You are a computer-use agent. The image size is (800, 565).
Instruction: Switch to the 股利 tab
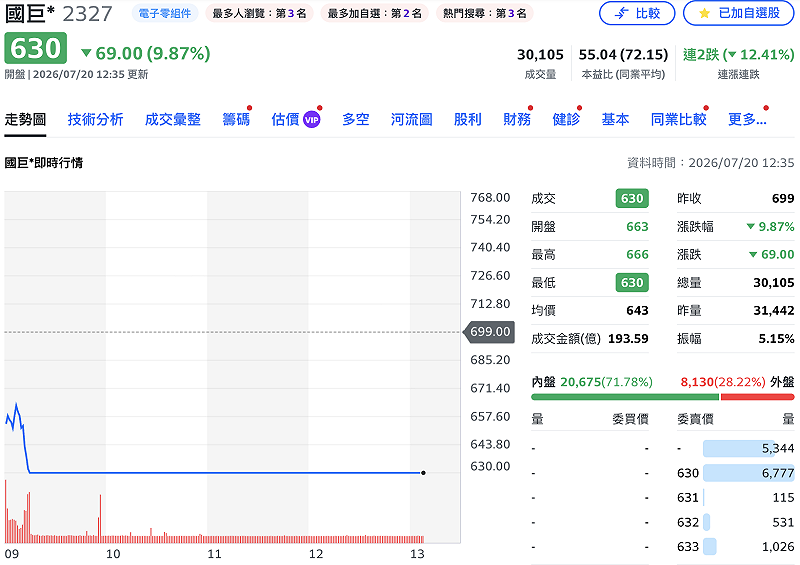(468, 119)
